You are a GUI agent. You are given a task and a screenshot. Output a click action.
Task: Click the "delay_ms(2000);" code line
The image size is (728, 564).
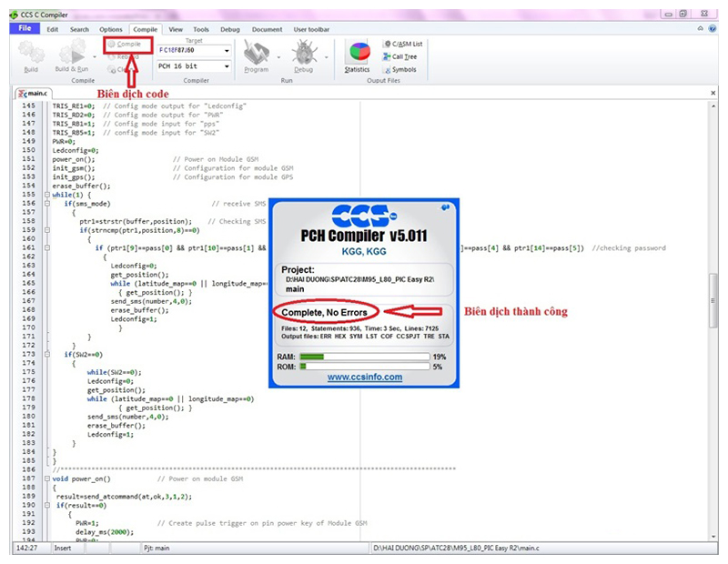(105, 532)
